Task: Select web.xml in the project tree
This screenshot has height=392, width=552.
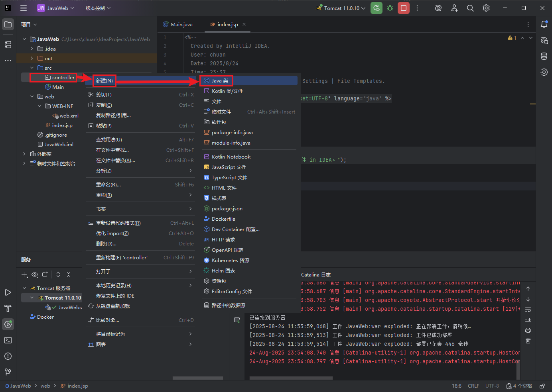Action: tap(66, 116)
